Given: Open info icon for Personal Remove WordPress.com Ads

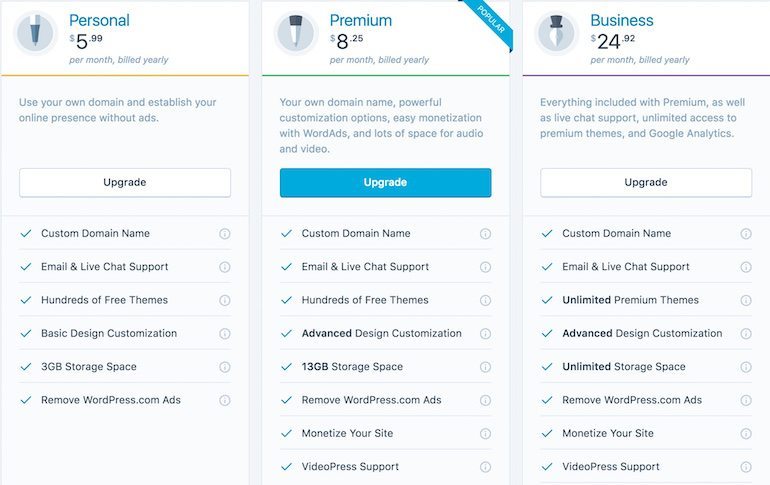Looking at the screenshot, I should pyautogui.click(x=224, y=400).
